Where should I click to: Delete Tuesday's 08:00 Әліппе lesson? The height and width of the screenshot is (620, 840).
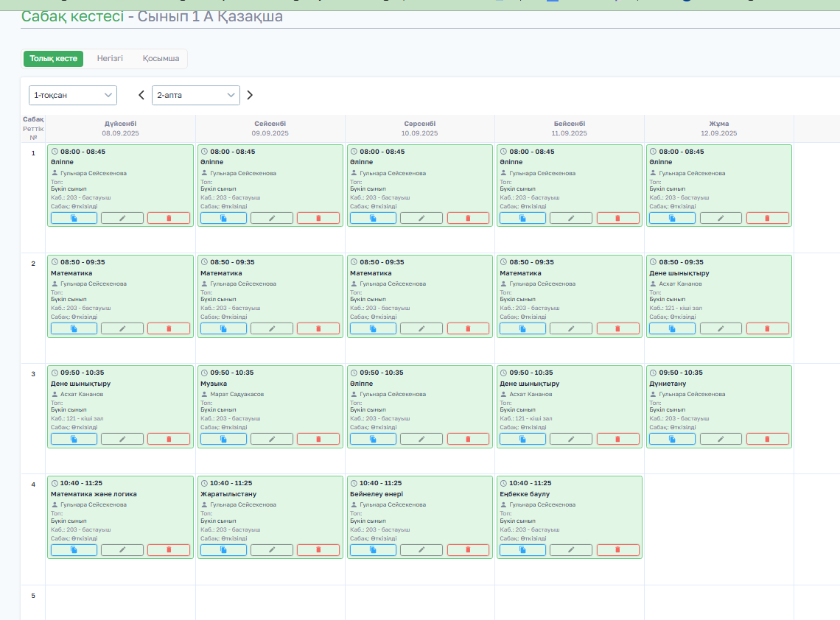[318, 218]
